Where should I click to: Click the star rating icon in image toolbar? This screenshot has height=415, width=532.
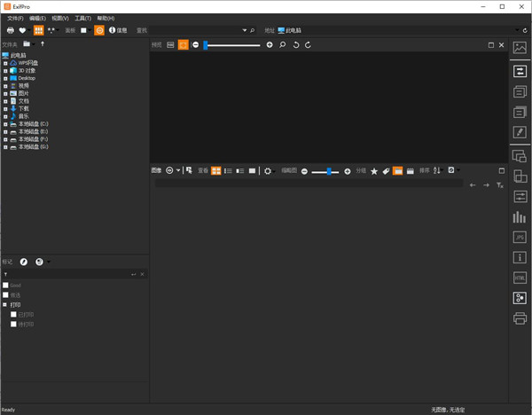point(373,170)
